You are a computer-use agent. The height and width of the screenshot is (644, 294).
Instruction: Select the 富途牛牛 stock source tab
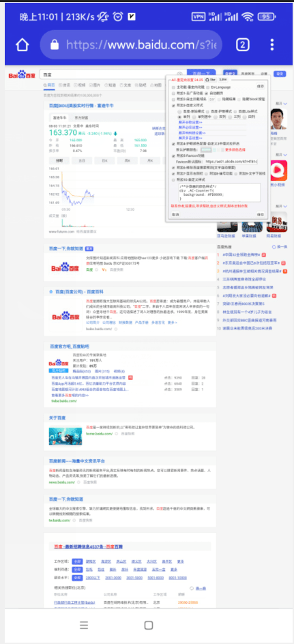tap(60, 117)
